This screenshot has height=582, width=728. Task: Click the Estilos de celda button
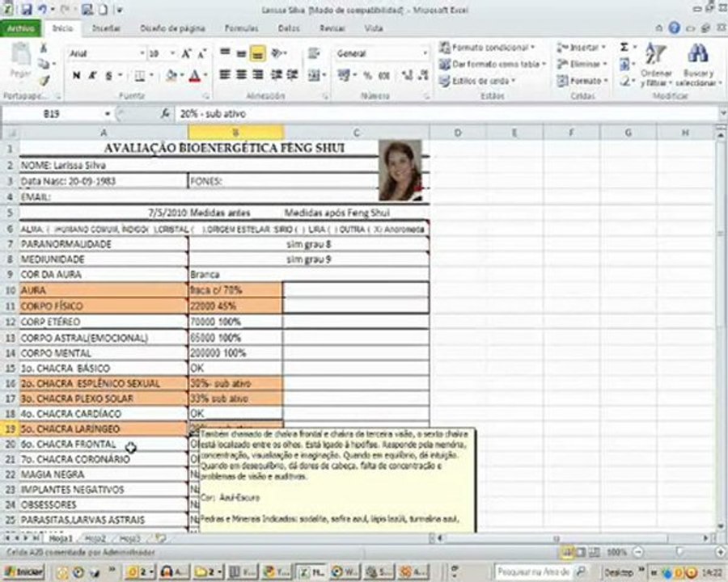click(x=478, y=81)
